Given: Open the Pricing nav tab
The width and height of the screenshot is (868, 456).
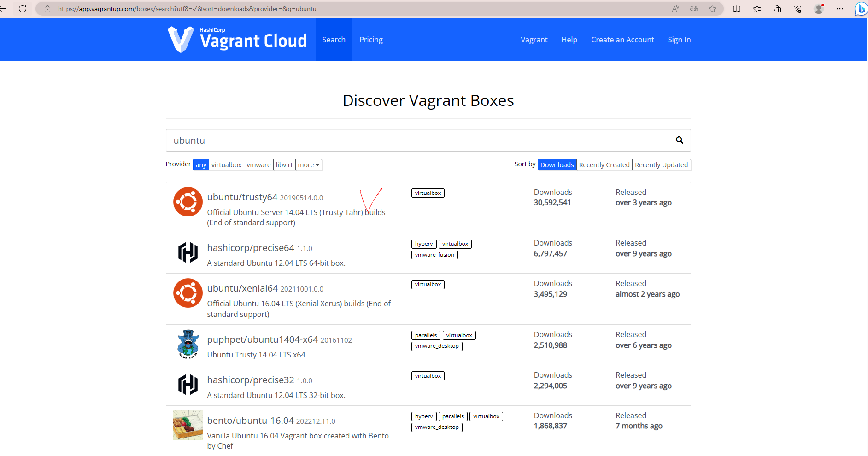Looking at the screenshot, I should click(371, 40).
